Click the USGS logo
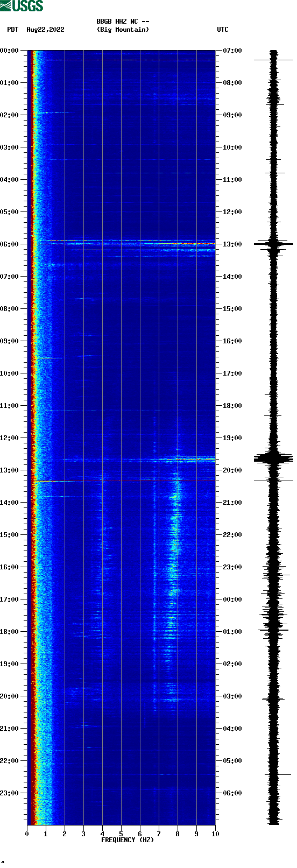Viewport: 297px width, 868px height. 22,6
